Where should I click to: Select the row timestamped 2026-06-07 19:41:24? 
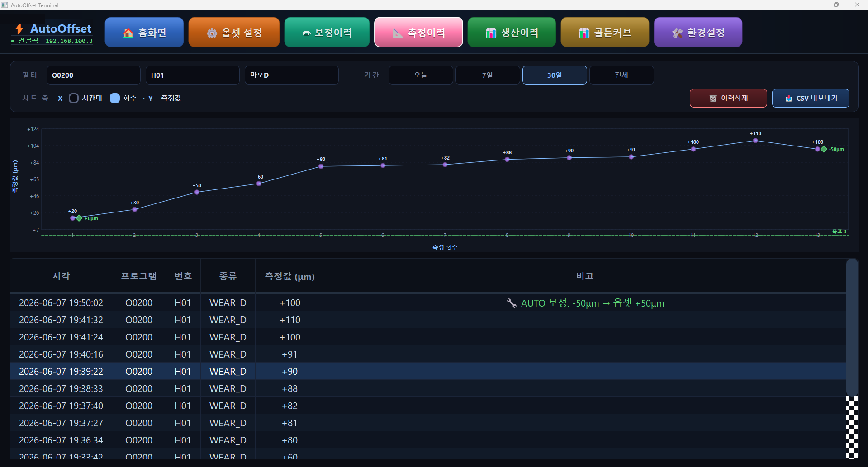(428, 337)
